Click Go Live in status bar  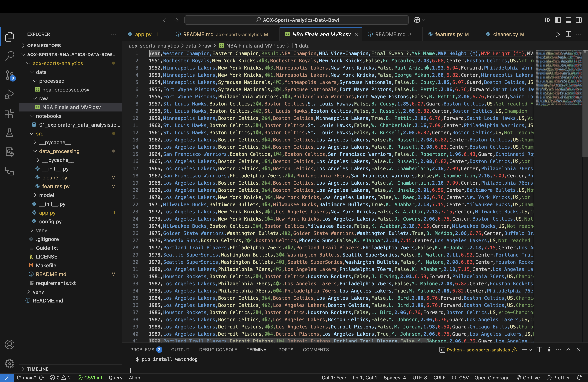click(528, 378)
